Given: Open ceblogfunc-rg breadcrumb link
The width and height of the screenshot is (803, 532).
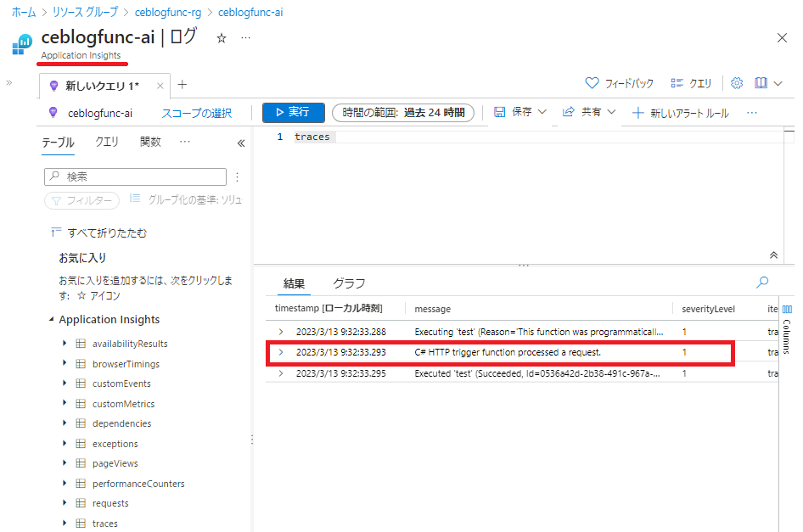Looking at the screenshot, I should point(168,12).
